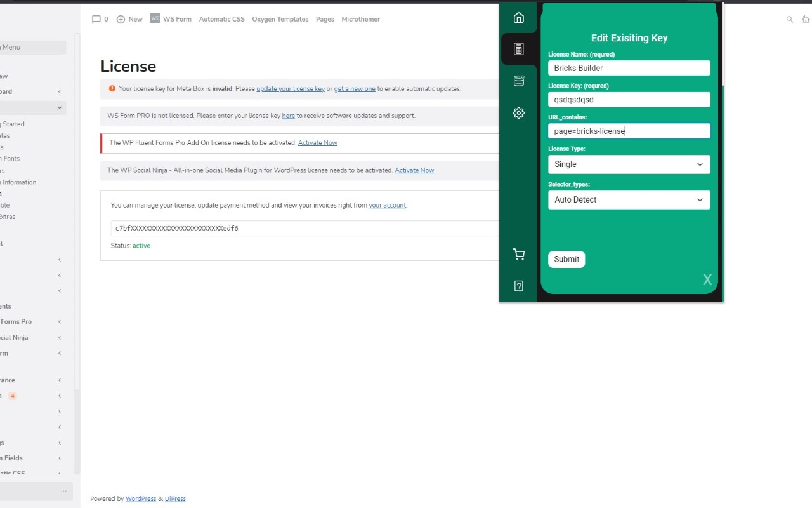Click the WS Form logo icon in the admin bar
The height and width of the screenshot is (508, 812).
pyautogui.click(x=155, y=18)
